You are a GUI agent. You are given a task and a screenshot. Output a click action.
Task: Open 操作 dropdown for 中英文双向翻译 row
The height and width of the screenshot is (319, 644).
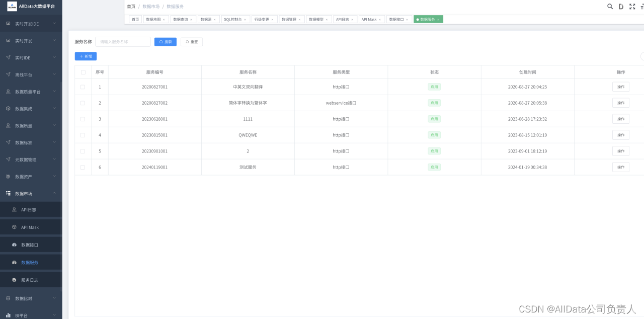click(621, 87)
